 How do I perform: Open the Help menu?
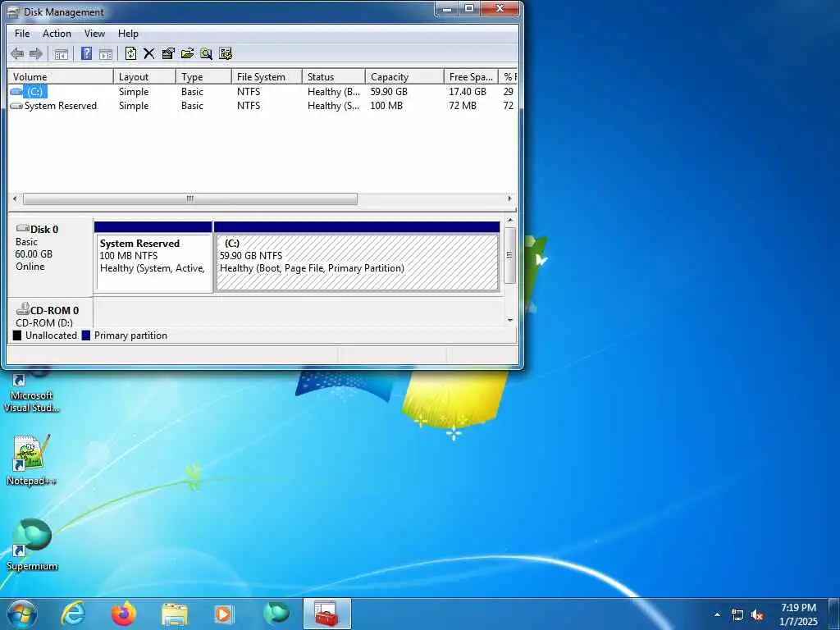click(x=128, y=33)
